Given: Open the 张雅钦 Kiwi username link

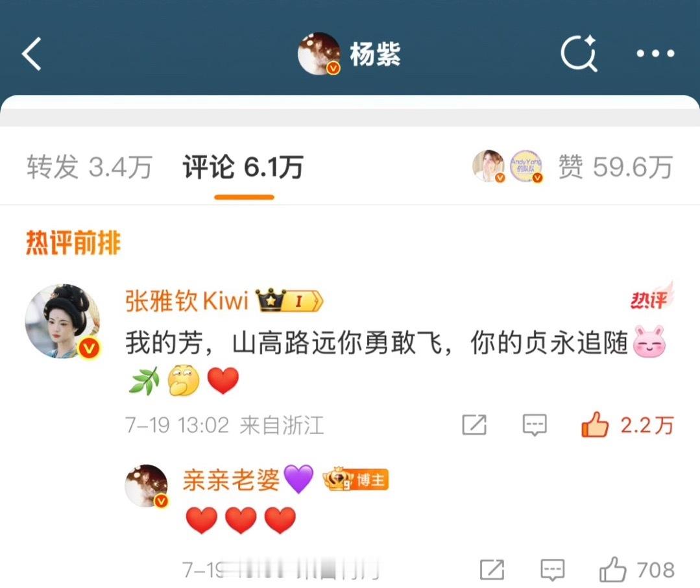Looking at the screenshot, I should tap(187, 300).
